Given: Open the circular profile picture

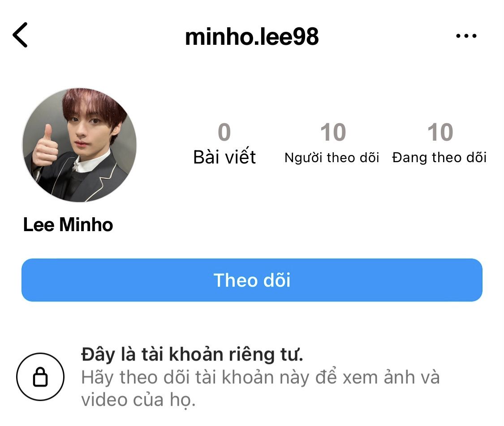Looking at the screenshot, I should [79, 145].
